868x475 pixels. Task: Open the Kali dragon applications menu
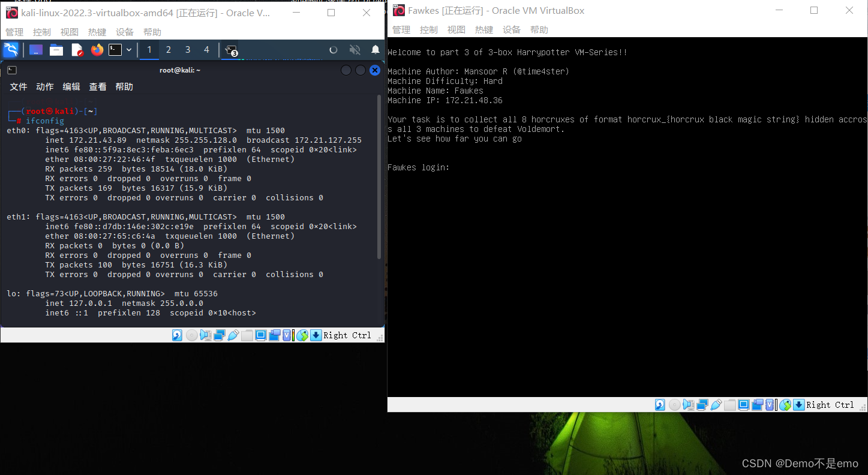coord(11,50)
